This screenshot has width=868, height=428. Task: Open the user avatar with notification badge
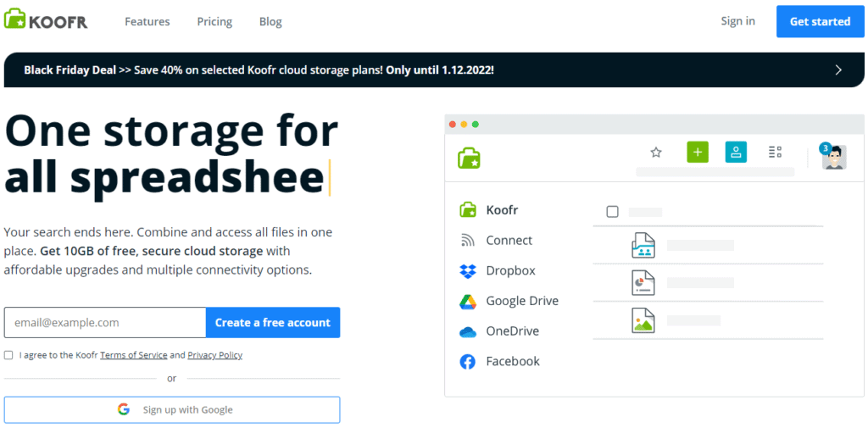click(x=833, y=156)
